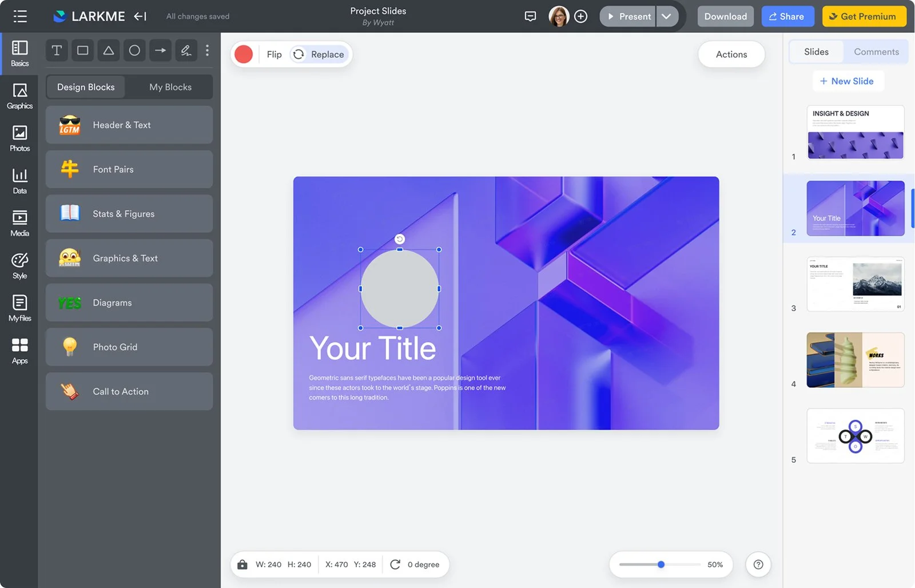This screenshot has width=915, height=588.
Task: Open Style panel in sidebar
Action: [19, 266]
